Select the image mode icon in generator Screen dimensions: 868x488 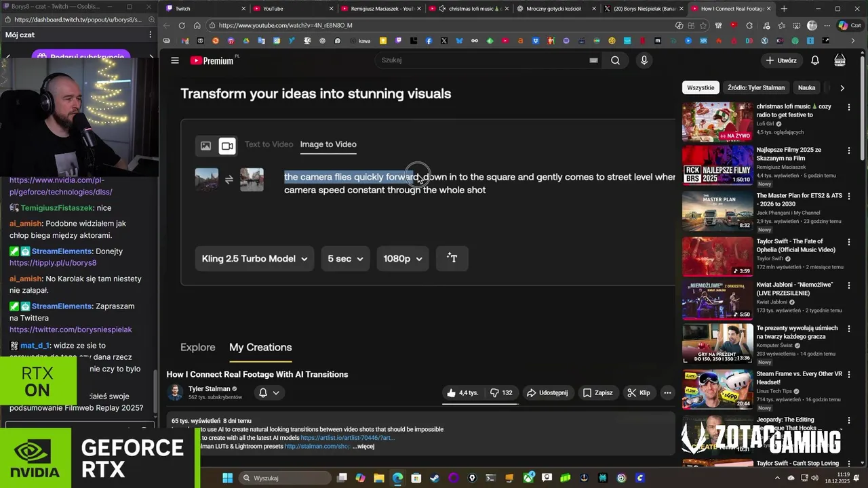(x=206, y=146)
